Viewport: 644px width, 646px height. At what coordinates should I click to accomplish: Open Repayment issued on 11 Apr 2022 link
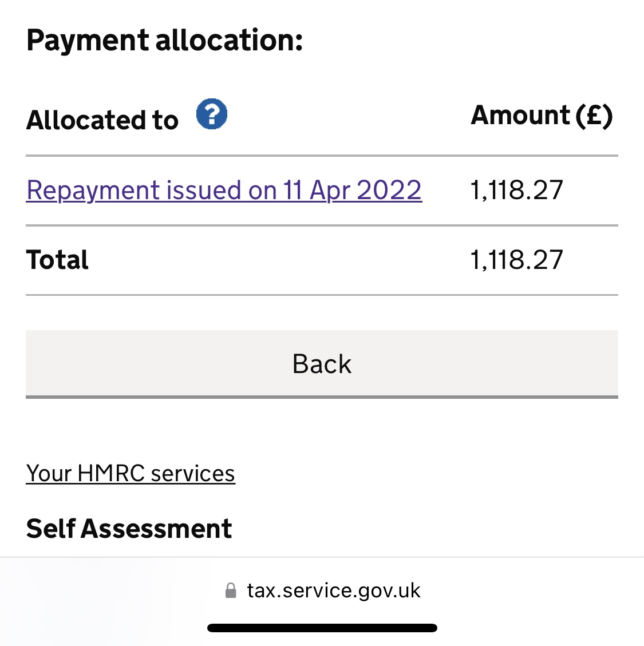tap(224, 191)
